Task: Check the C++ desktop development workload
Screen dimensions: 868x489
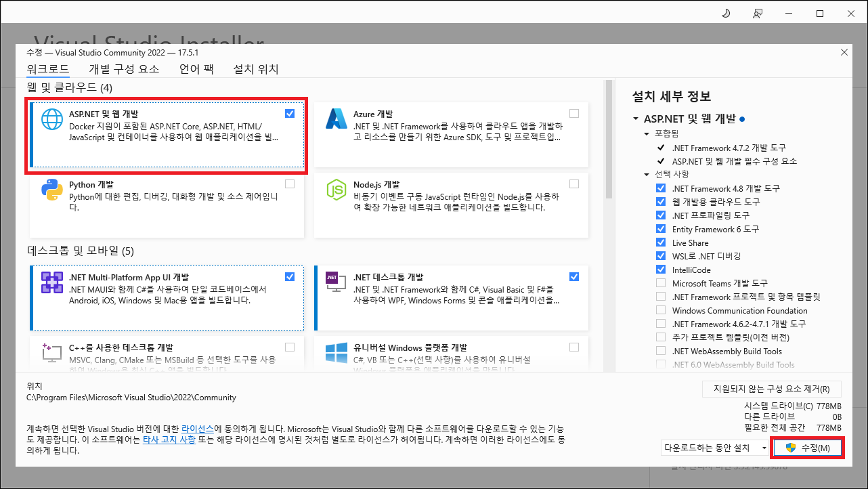Action: [290, 347]
